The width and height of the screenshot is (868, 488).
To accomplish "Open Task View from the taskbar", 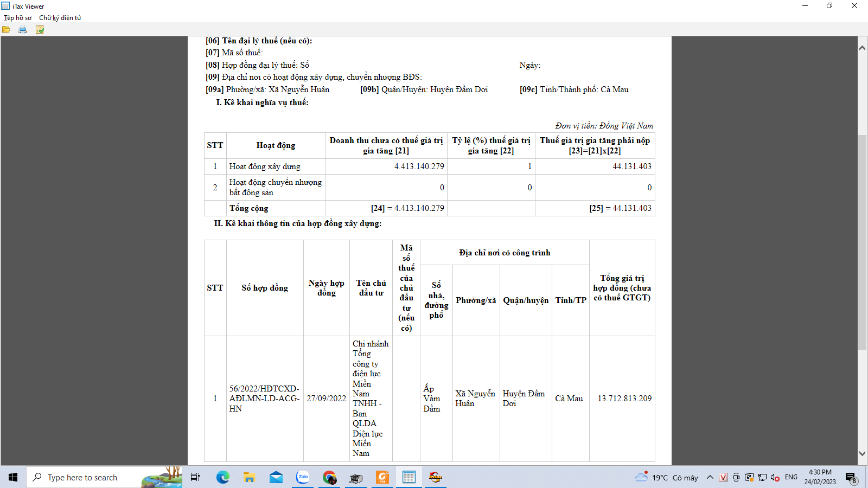I will (195, 477).
